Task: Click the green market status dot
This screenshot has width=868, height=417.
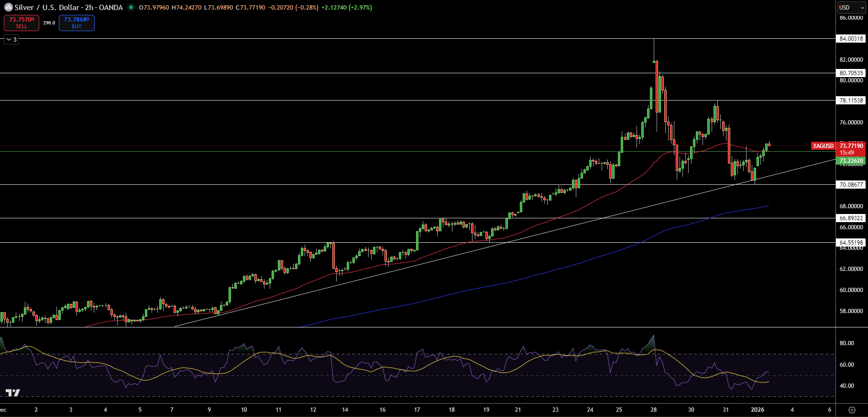Action: click(131, 7)
